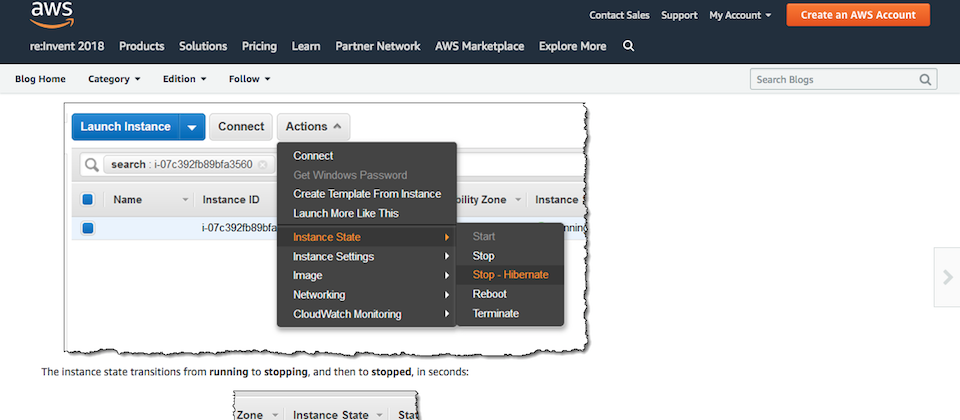Click Create an AWS Account button

[x=858, y=15]
